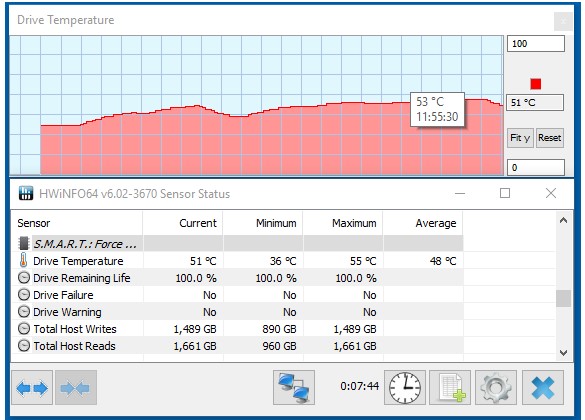The width and height of the screenshot is (585, 420).
Task: Click the Fit y button
Action: click(520, 138)
